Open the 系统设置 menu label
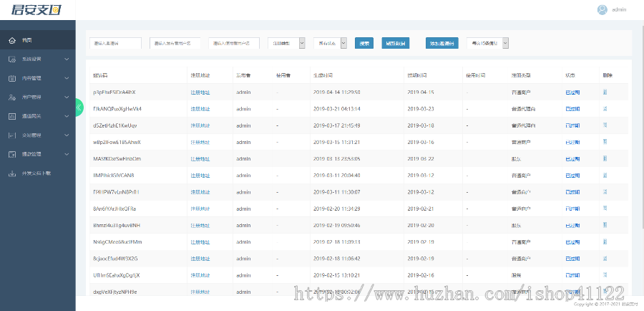Screen dimensions: 644x311 pyautogui.click(x=31, y=59)
